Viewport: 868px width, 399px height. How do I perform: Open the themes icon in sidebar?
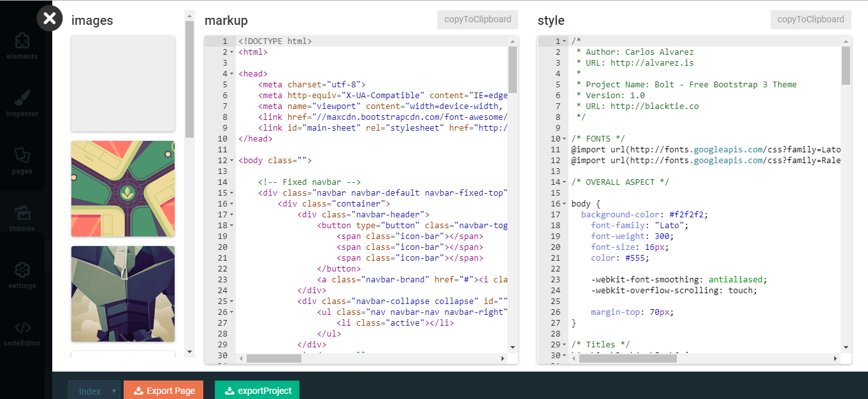point(22,218)
